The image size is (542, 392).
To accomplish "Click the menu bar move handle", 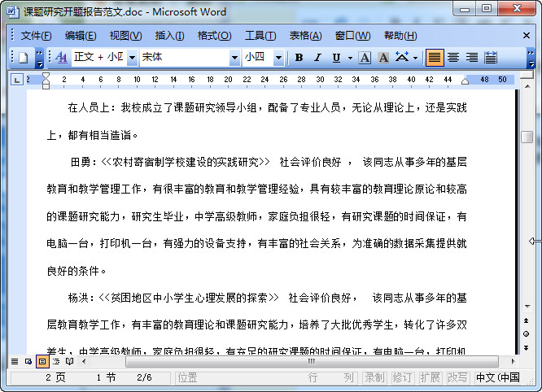I will [12, 36].
